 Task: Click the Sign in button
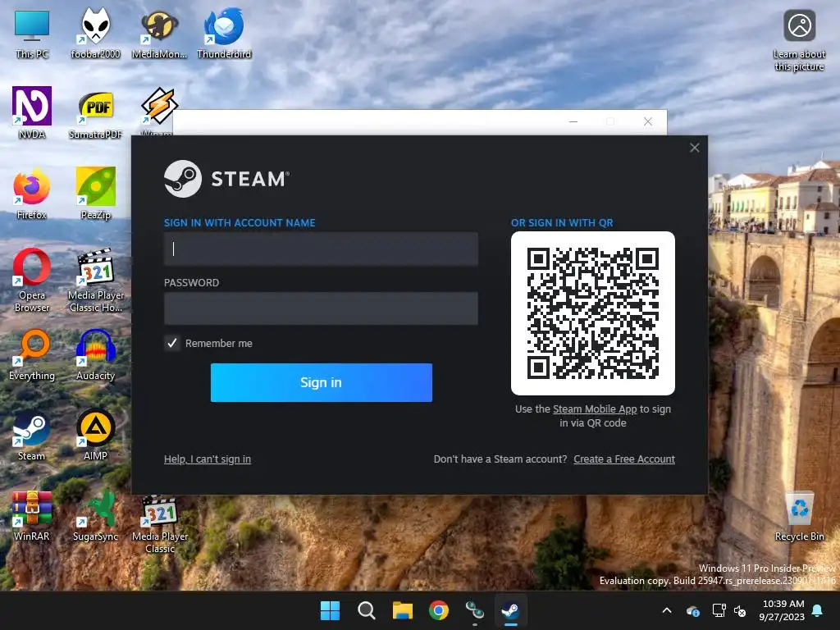pos(322,382)
